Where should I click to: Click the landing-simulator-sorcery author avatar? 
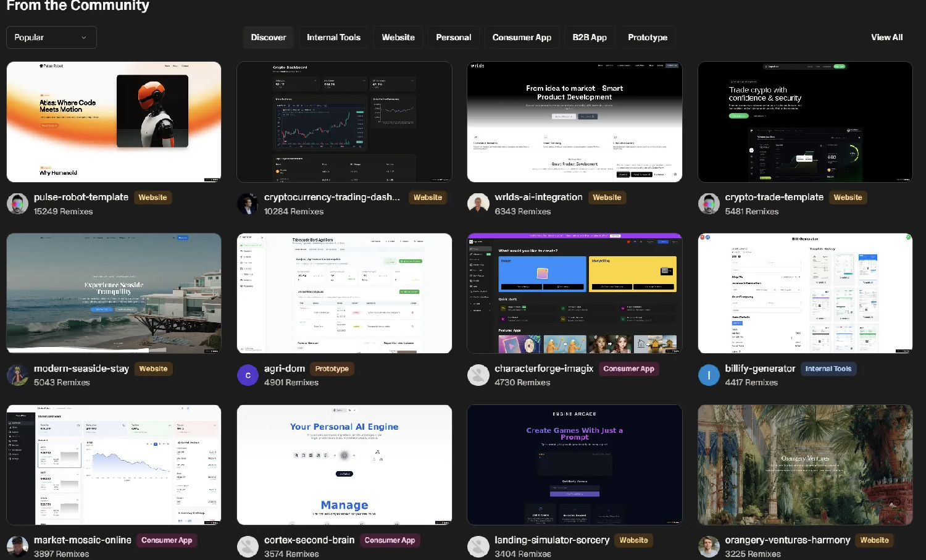[x=478, y=546]
